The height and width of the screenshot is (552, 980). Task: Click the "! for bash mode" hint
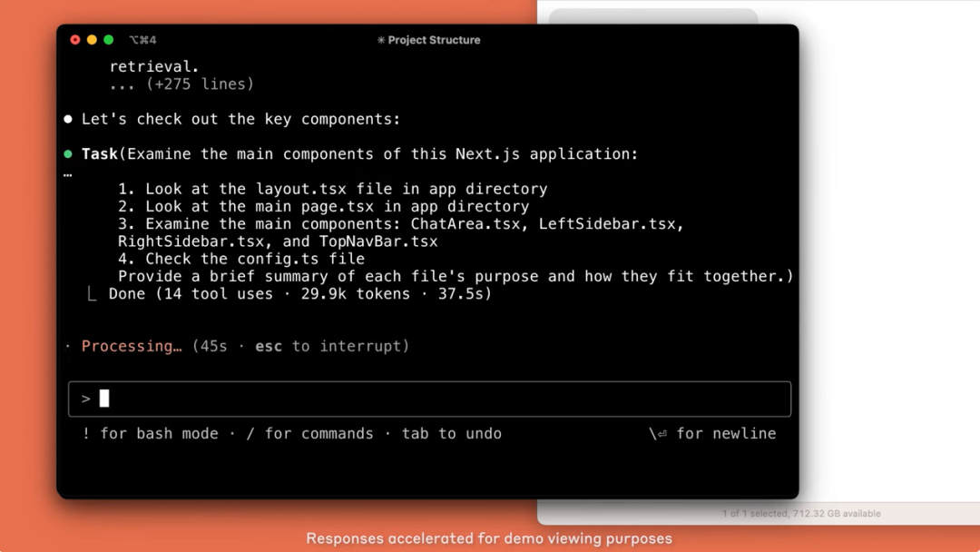[x=150, y=434]
